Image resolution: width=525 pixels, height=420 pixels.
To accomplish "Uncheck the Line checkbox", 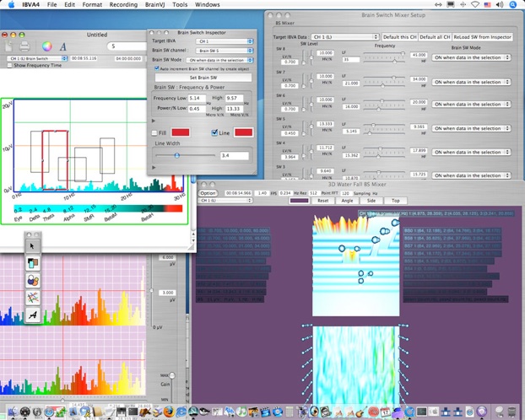I will 214,132.
